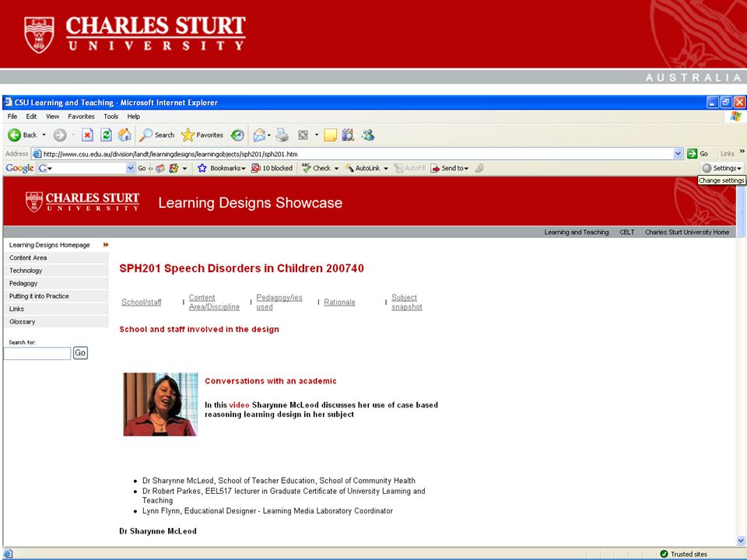Image resolution: width=747 pixels, height=560 pixels.
Task: Click the Back navigation button
Action: pos(22,135)
